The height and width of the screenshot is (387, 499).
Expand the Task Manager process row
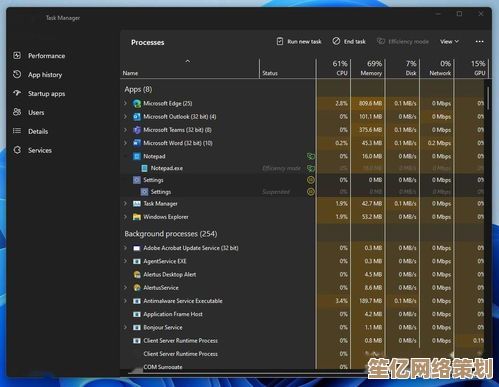125,204
